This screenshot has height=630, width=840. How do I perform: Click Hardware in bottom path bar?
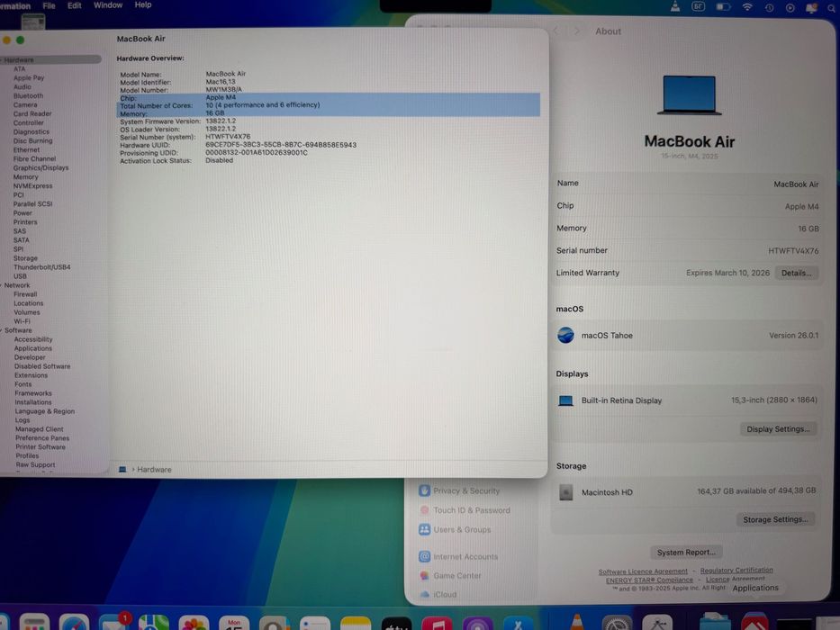click(x=154, y=469)
